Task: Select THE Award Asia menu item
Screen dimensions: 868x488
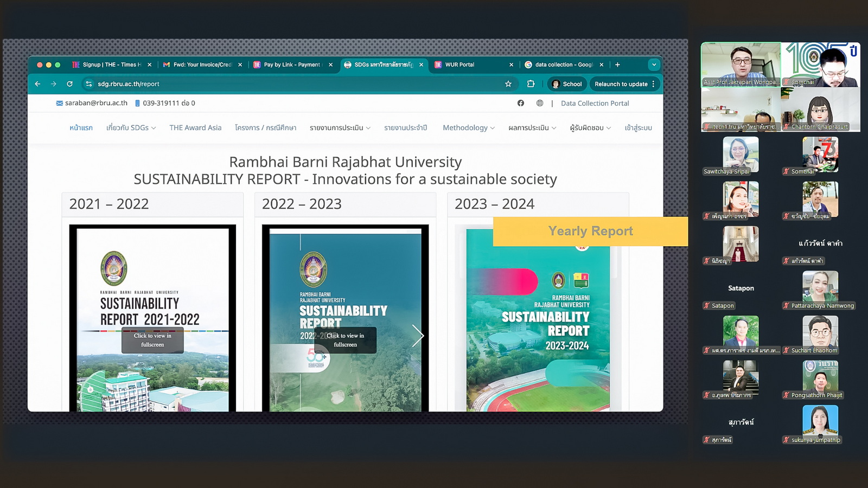Action: click(195, 128)
